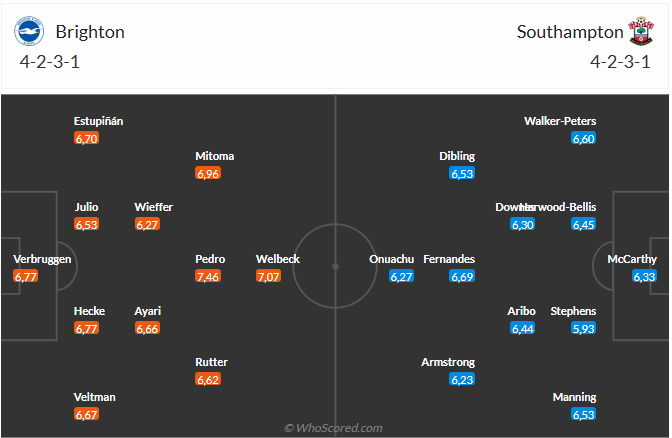
Task: Select Manning's 6,53 rating badge
Action: pos(584,414)
